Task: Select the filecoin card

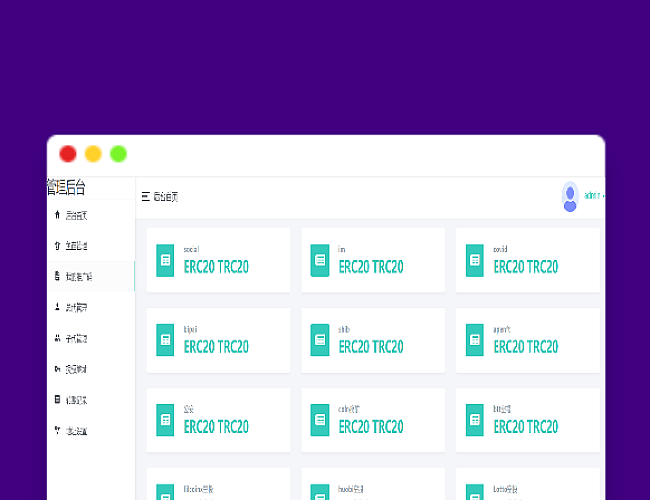Action: [218, 486]
